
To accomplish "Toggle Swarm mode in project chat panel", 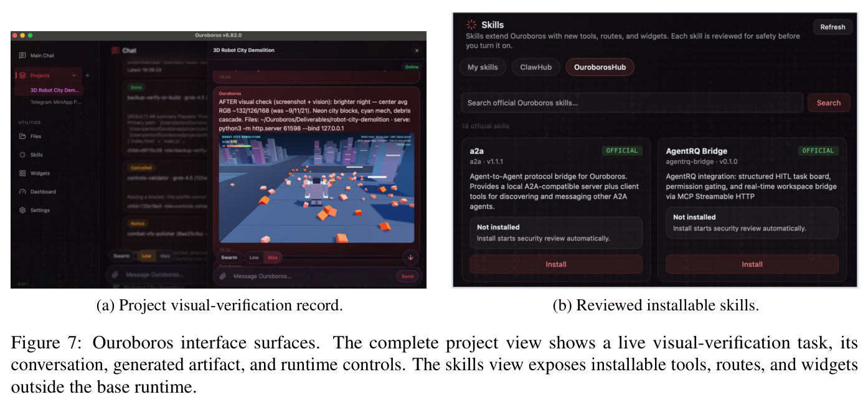I will point(229,257).
